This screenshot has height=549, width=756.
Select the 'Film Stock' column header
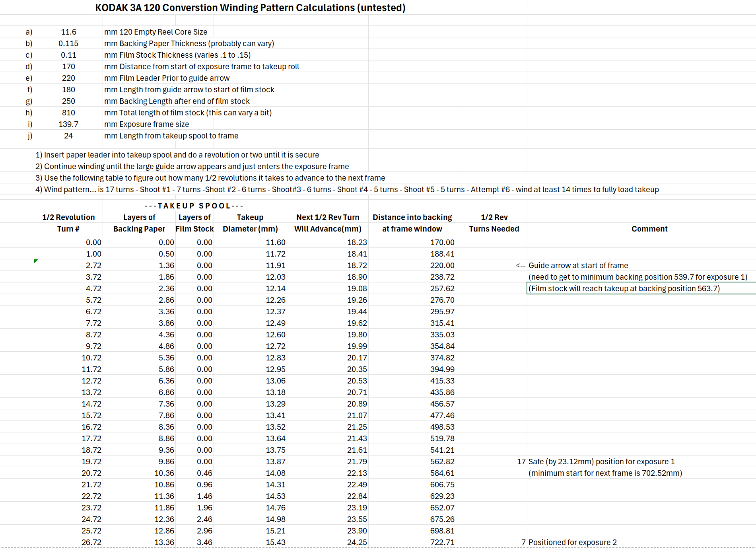pos(194,229)
